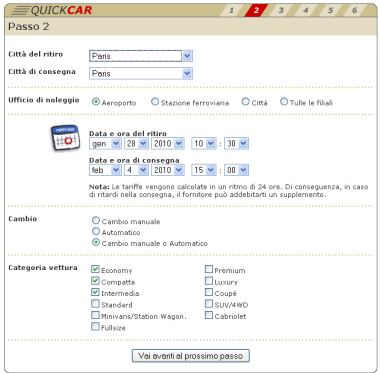Viewport: 380px width, 373px height.
Task: Click the Data e ora del ritiro label
Action: pyautogui.click(x=128, y=133)
